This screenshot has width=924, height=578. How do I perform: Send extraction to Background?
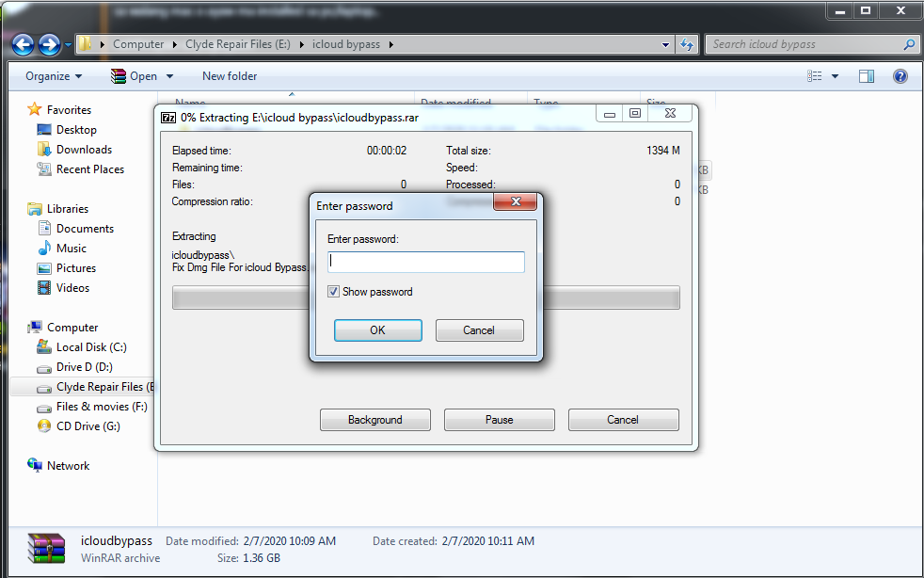(x=375, y=420)
